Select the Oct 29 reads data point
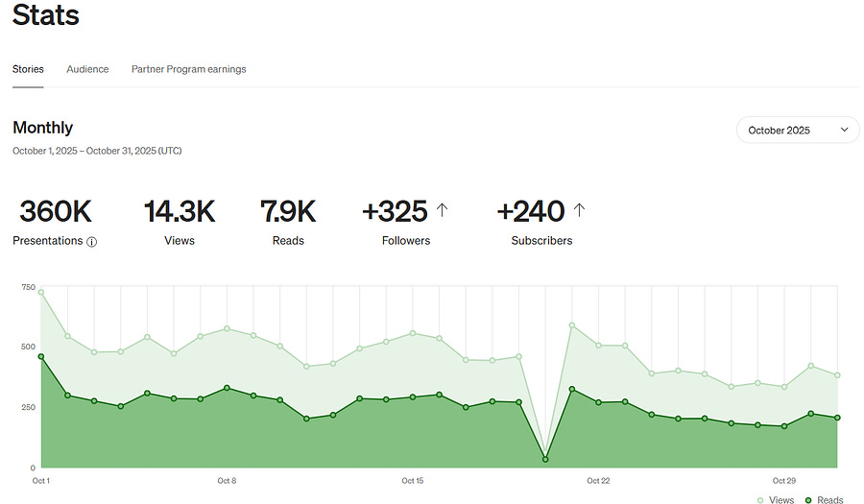 [784, 426]
